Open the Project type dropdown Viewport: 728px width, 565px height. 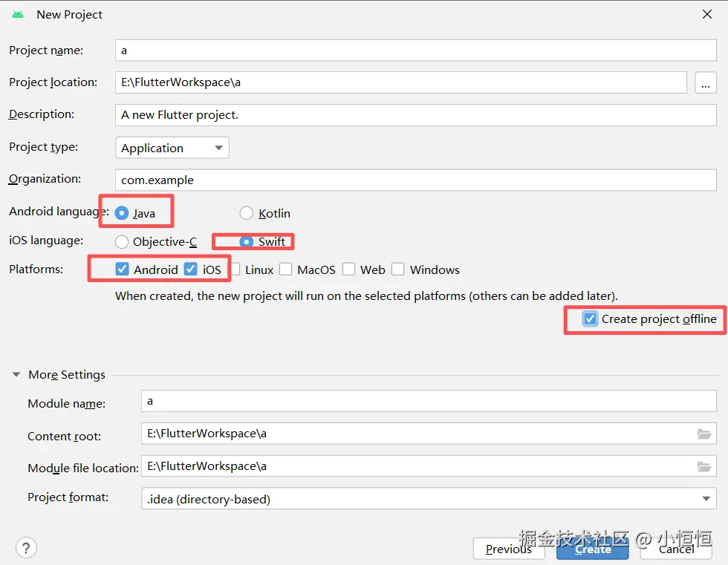(172, 148)
